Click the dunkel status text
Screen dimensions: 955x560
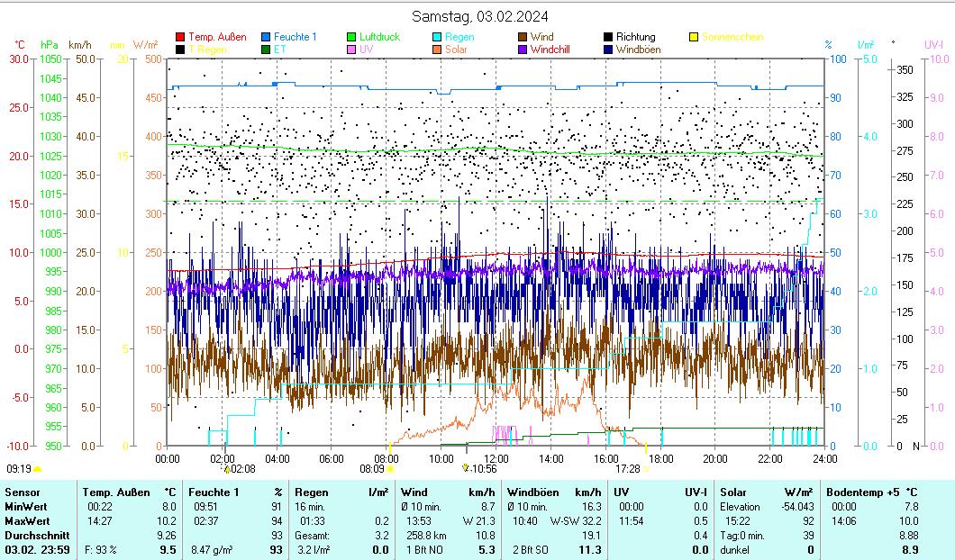click(734, 550)
